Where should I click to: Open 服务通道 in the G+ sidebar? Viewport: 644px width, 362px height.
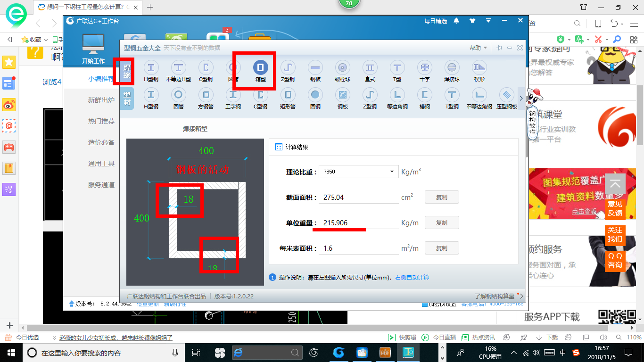101,185
